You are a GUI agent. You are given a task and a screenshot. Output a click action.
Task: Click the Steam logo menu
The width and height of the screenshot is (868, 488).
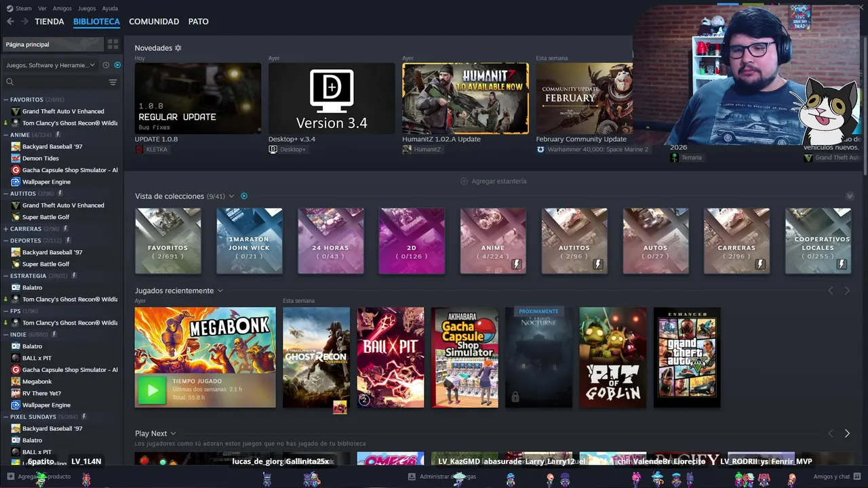pos(9,8)
